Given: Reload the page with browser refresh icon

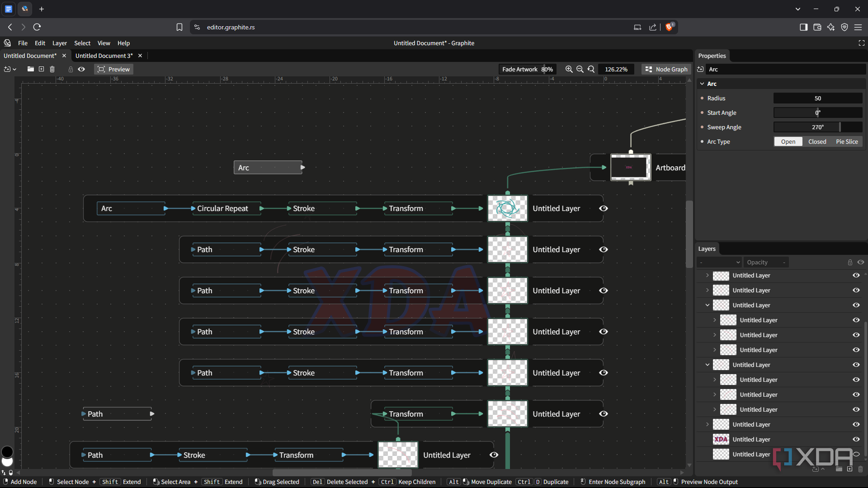Looking at the screenshot, I should point(37,27).
